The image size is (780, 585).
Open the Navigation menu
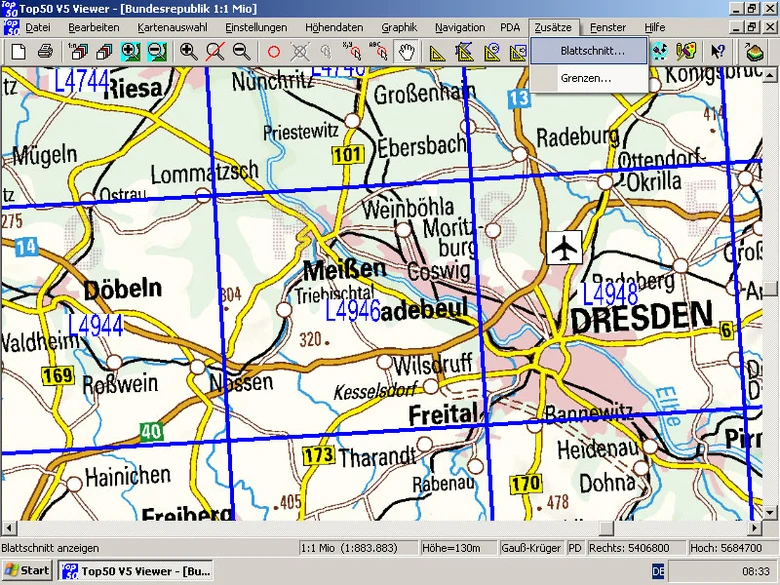[x=460, y=27]
